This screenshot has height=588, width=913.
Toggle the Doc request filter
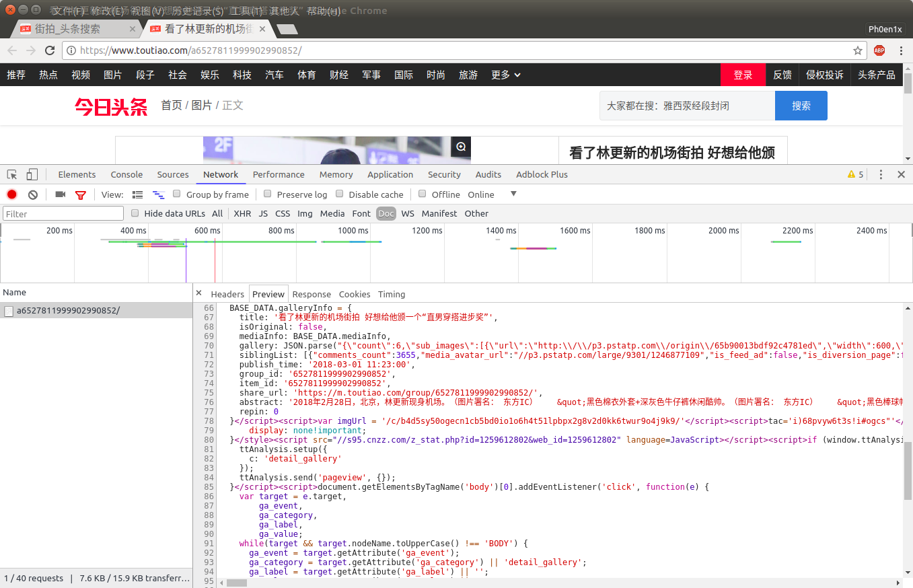[x=386, y=213]
